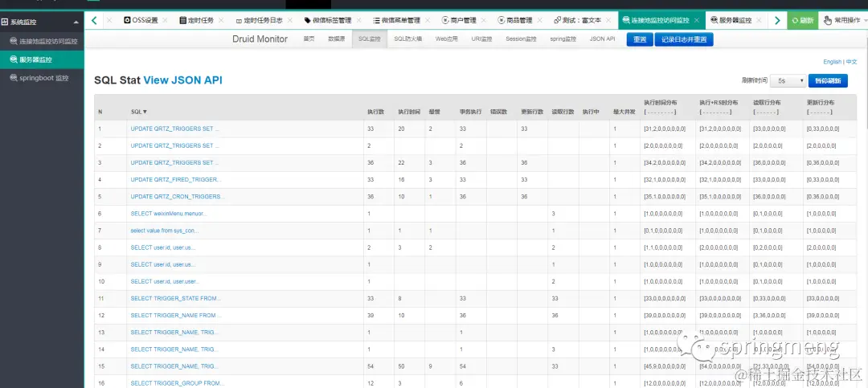
Task: Open SQL link select value from sys_con...
Action: pos(165,231)
